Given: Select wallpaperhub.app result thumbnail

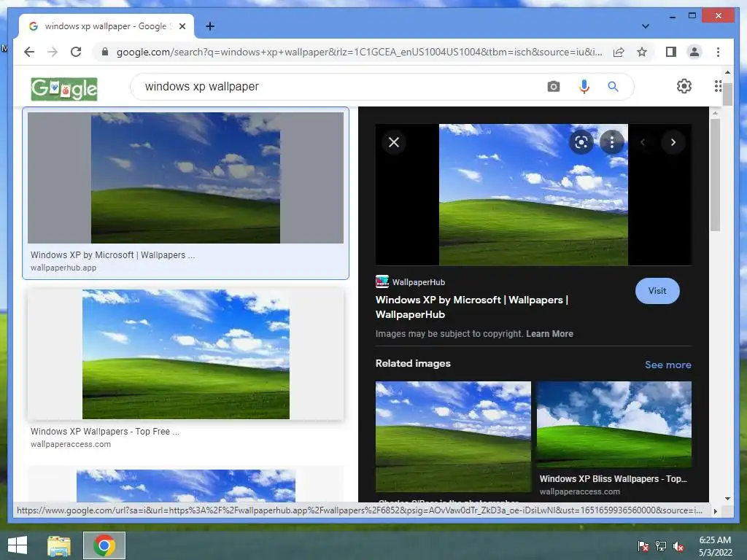Looking at the screenshot, I should [x=185, y=178].
